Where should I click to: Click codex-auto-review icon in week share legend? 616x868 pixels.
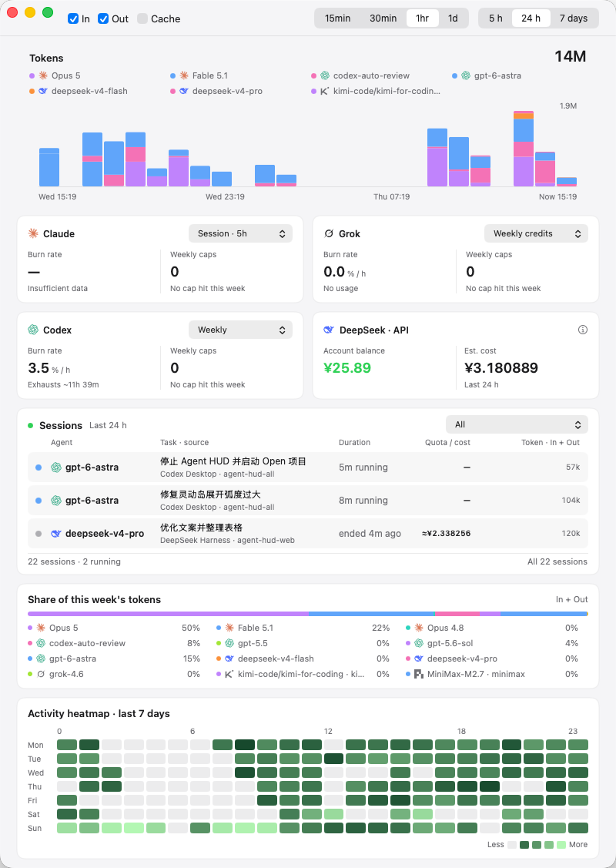(x=40, y=643)
